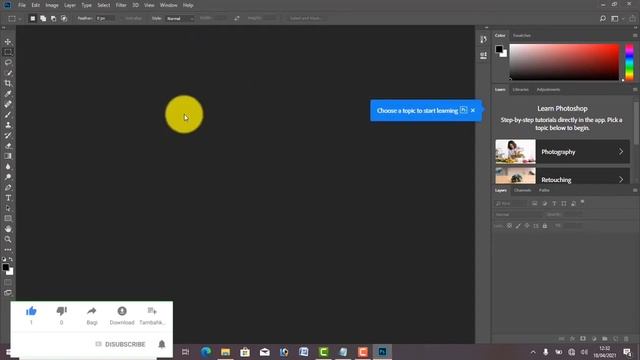This screenshot has width=640, height=360.
Task: Open the Edit menu
Action: tap(36, 5)
